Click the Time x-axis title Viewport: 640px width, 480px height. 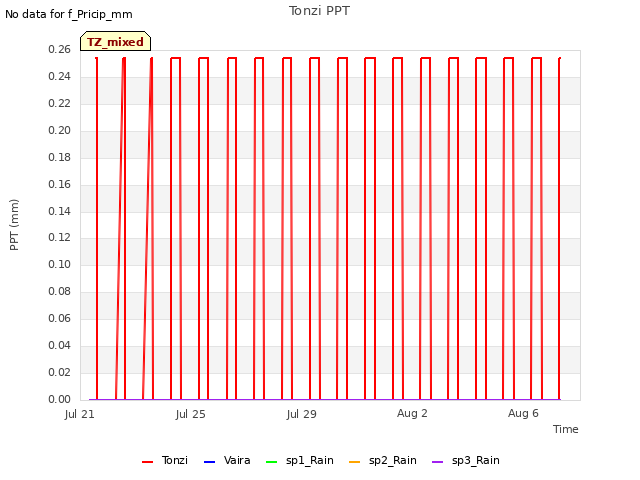pos(566,429)
